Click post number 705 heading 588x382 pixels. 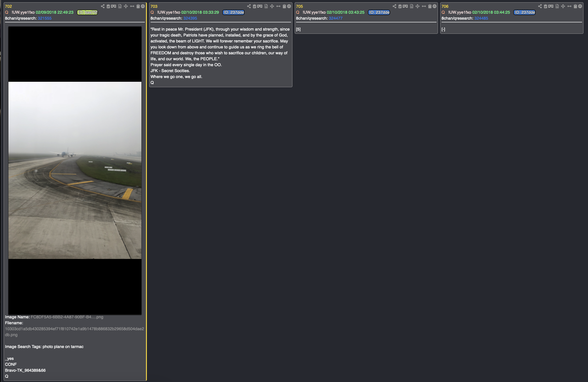click(299, 6)
